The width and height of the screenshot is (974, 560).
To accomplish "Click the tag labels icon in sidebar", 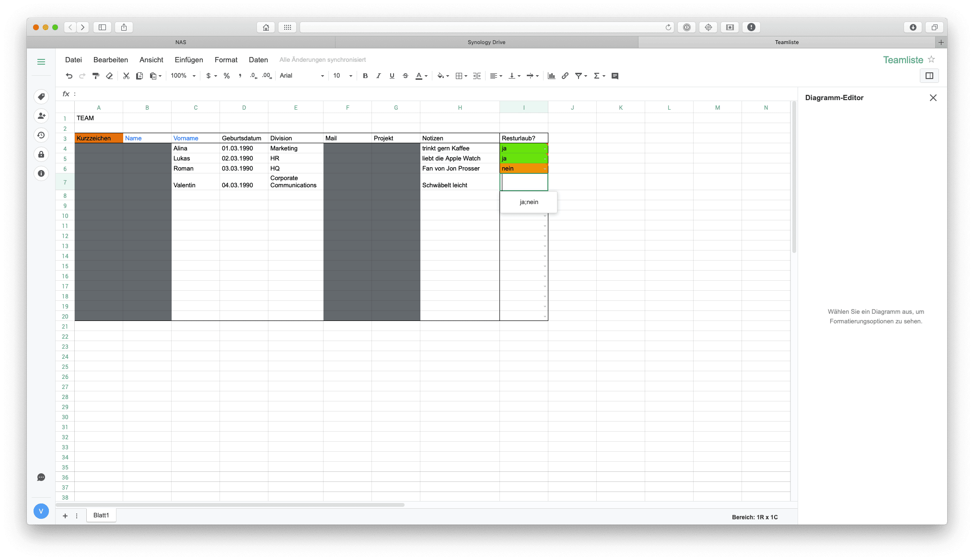I will tap(41, 97).
